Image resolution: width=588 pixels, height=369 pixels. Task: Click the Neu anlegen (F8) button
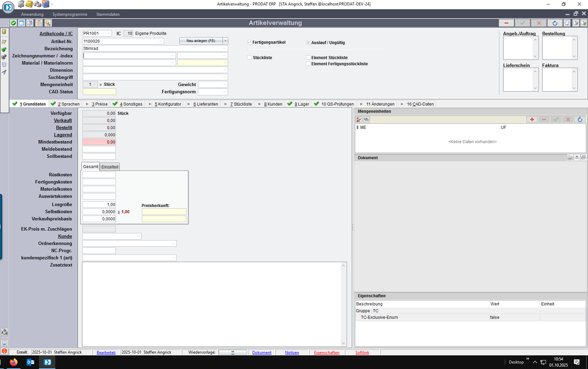(x=201, y=41)
